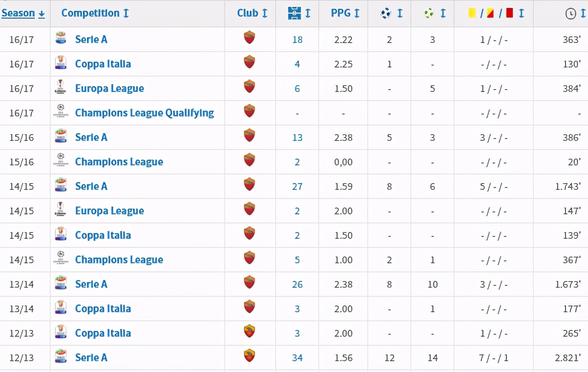588x372 pixels.
Task: Open the 13/14 Serie A competition link
Action: click(x=91, y=284)
